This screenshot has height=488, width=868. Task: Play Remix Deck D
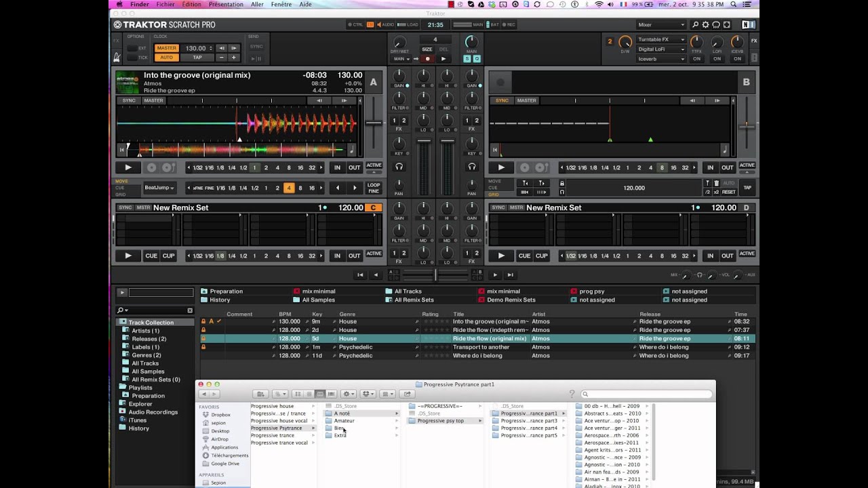[501, 256]
